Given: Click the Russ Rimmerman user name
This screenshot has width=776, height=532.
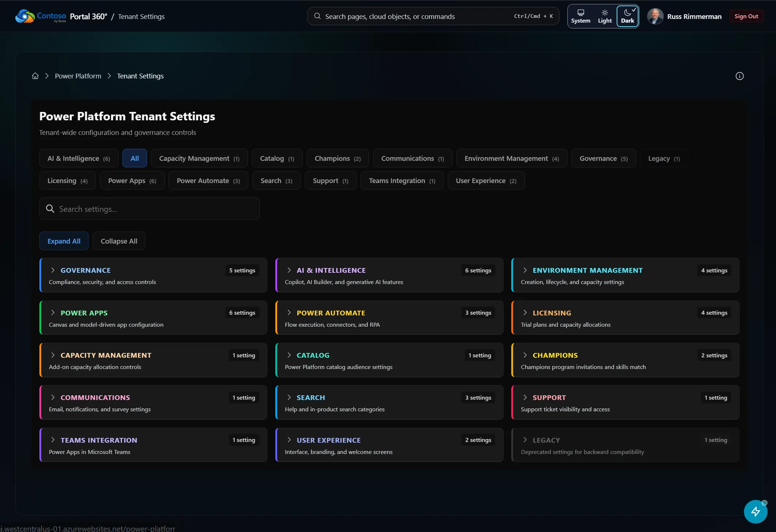Looking at the screenshot, I should tap(694, 16).
